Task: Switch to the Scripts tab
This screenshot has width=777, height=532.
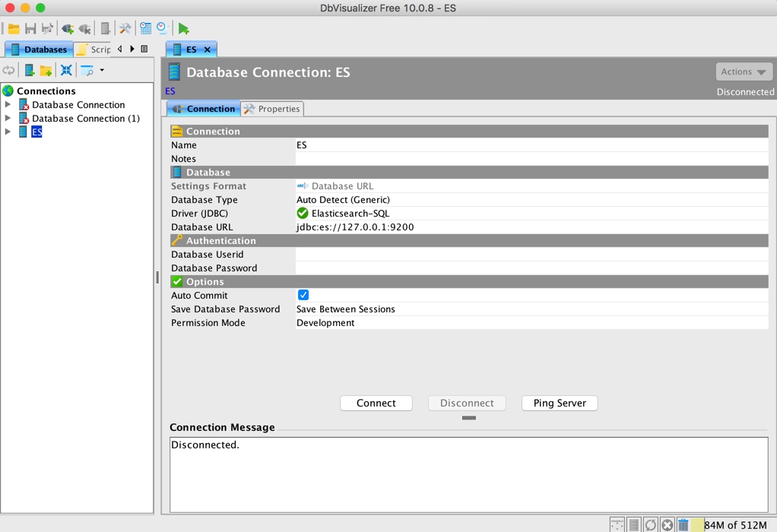Action: pos(94,49)
